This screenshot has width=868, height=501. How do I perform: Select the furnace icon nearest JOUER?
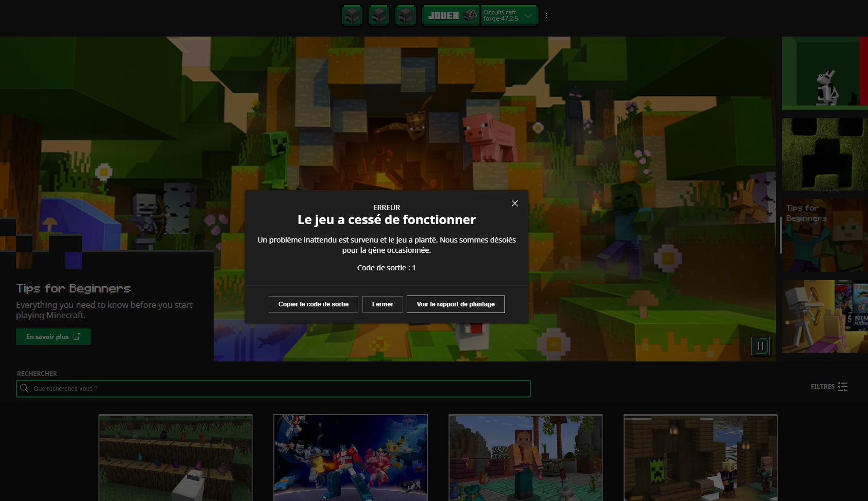(406, 15)
